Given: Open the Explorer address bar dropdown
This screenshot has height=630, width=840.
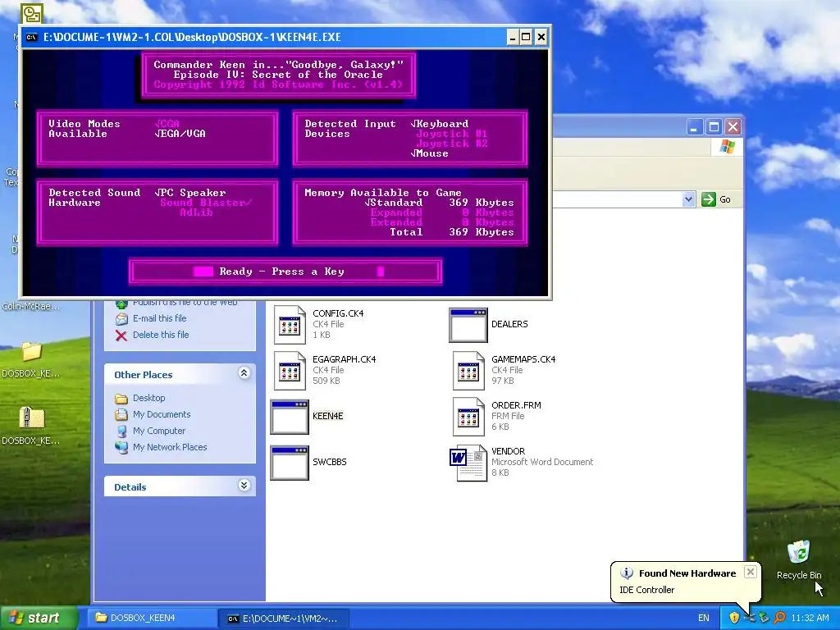Looking at the screenshot, I should (x=688, y=199).
